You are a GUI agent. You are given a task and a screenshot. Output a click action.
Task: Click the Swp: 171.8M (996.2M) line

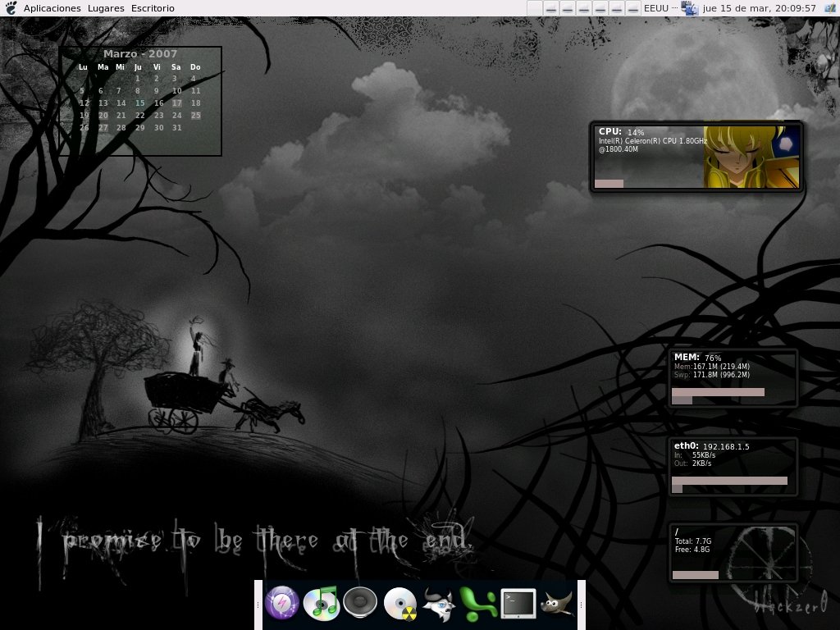point(712,375)
